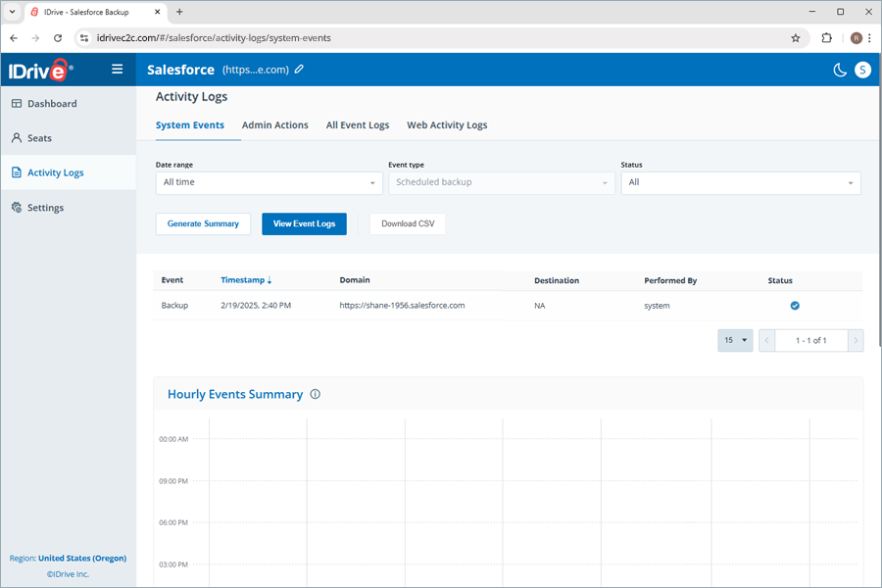
Task: Bookmark this page with the star icon
Action: click(x=796, y=38)
